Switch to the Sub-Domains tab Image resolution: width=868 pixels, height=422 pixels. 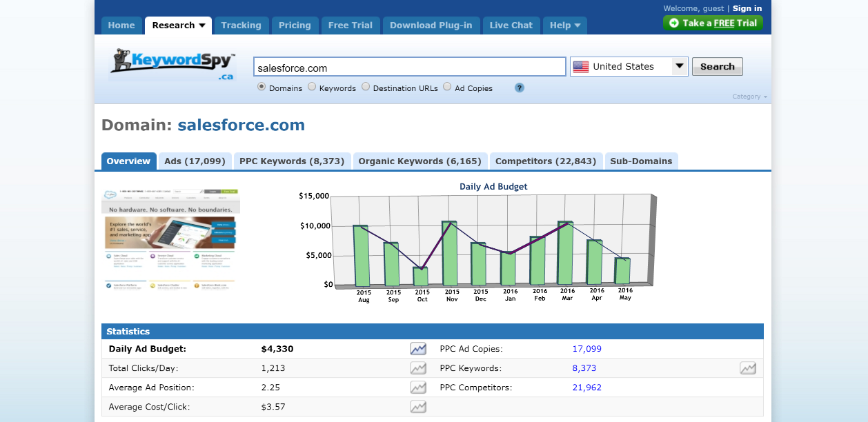click(641, 161)
